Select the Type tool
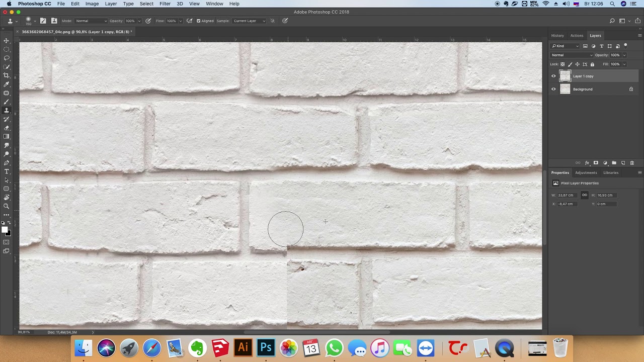Screen dimensions: 644x362 pyautogui.click(x=7, y=171)
